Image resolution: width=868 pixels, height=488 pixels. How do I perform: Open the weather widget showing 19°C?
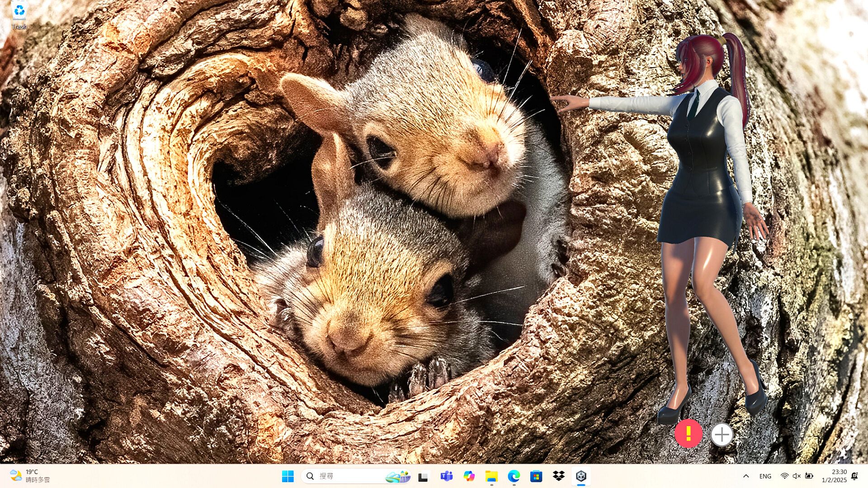click(30, 476)
